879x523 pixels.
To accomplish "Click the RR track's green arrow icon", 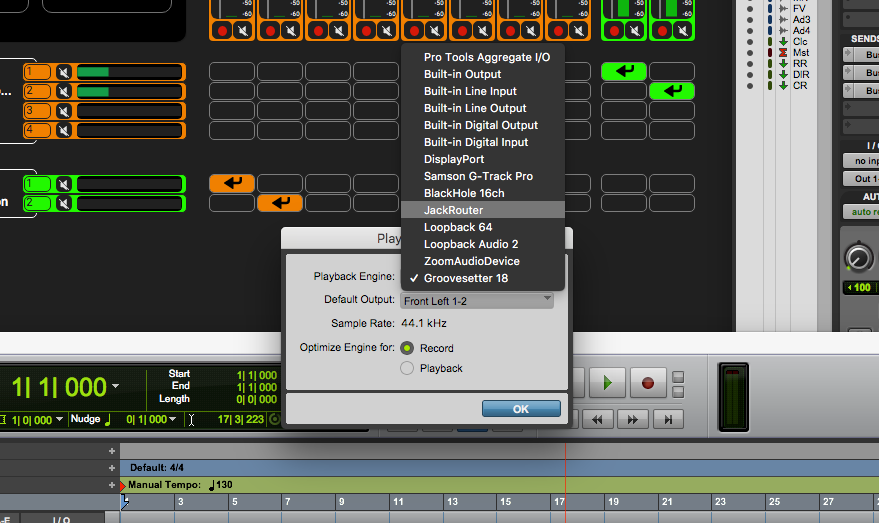I will 783,63.
